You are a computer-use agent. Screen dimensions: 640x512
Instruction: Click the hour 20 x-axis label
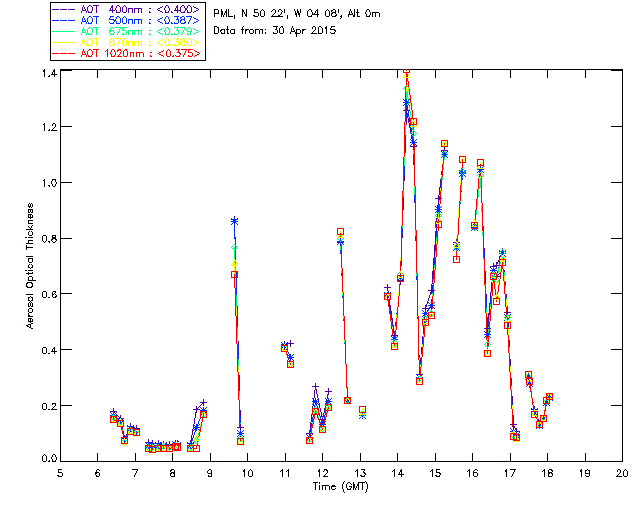pos(622,473)
